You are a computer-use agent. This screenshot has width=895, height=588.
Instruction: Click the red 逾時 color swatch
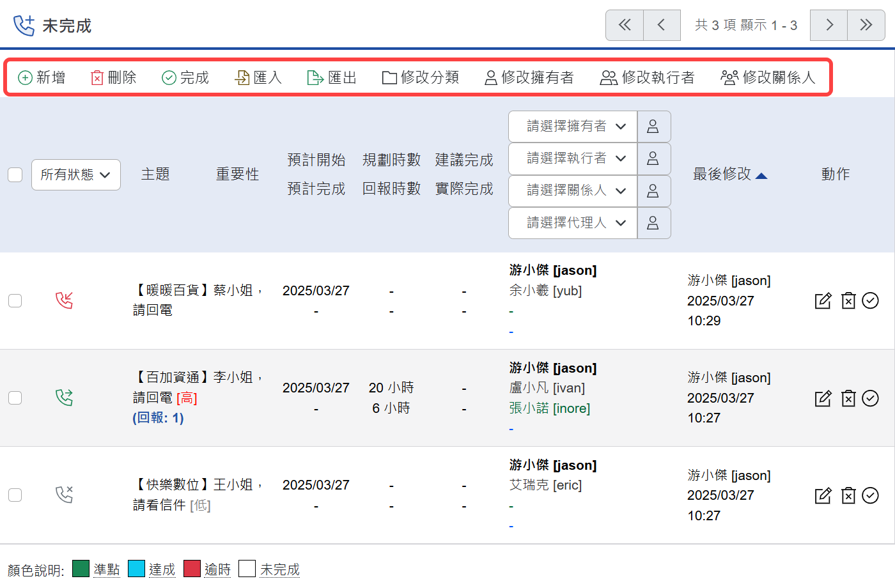click(192, 569)
